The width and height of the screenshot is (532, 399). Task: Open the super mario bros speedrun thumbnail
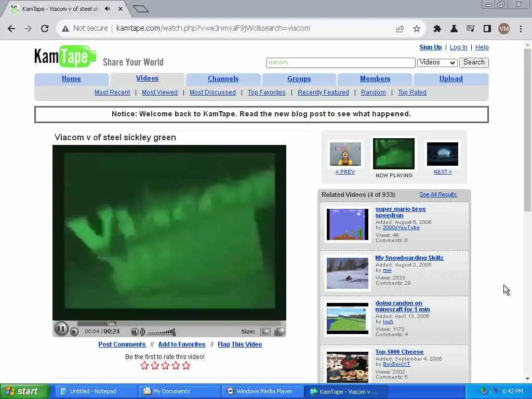click(x=348, y=224)
